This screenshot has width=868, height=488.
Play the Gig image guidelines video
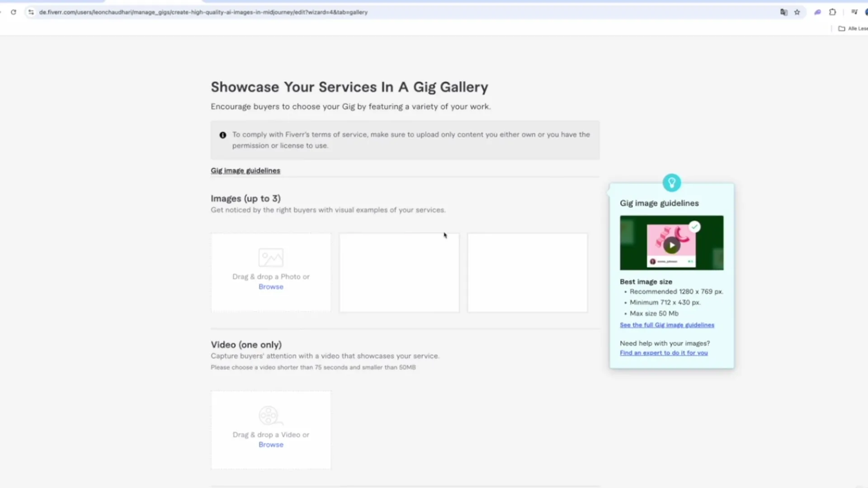[x=671, y=245]
